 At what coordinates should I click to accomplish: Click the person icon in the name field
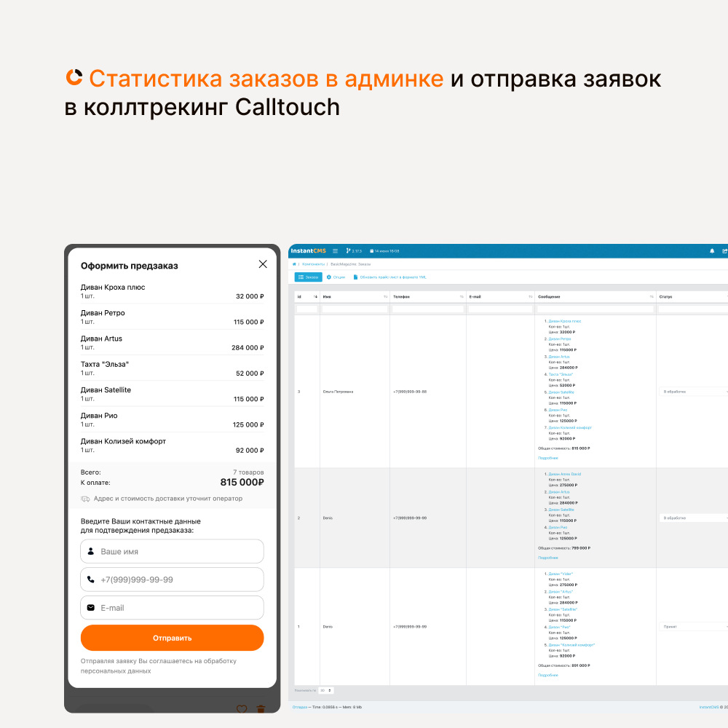91,551
